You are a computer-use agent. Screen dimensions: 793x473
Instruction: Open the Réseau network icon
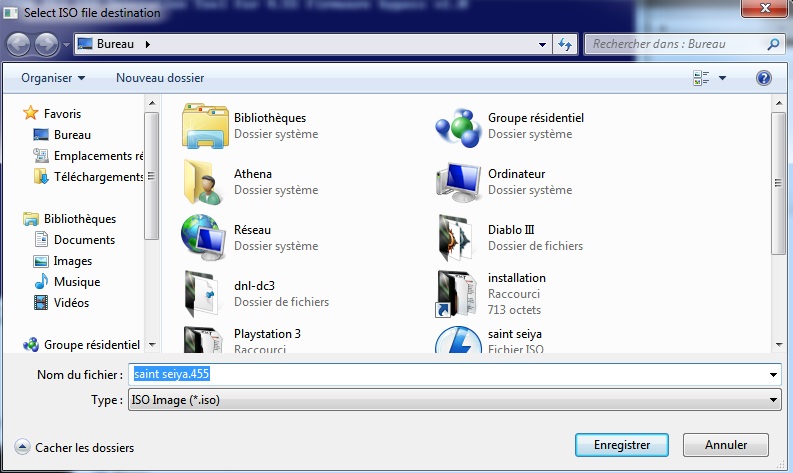click(205, 237)
